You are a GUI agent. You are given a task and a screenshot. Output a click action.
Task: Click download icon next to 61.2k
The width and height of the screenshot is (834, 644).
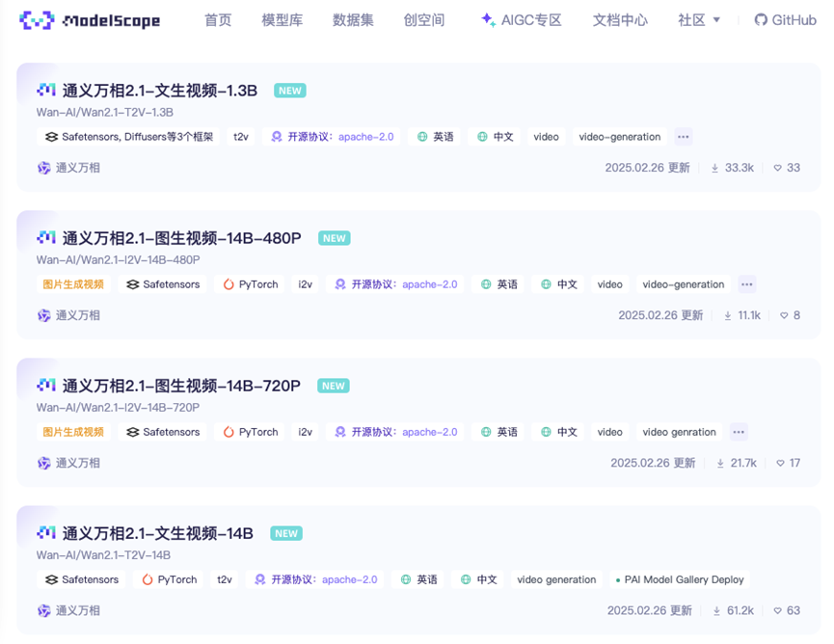tap(716, 611)
